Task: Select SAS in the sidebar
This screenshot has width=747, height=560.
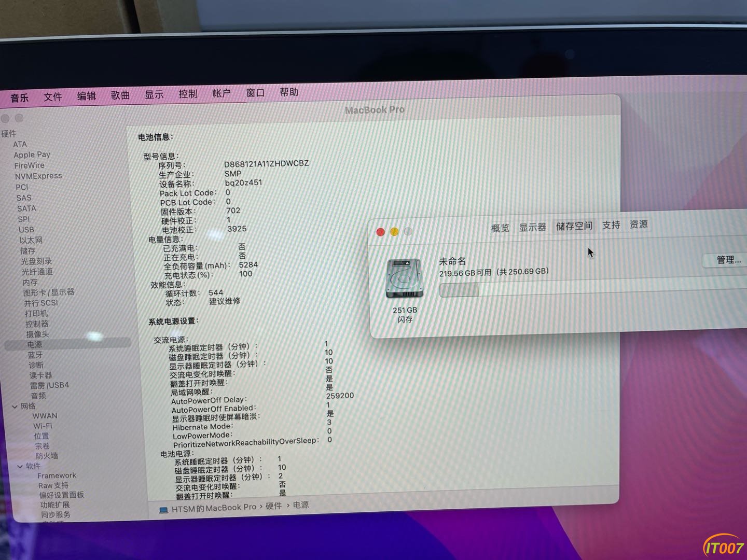Action: [x=24, y=198]
